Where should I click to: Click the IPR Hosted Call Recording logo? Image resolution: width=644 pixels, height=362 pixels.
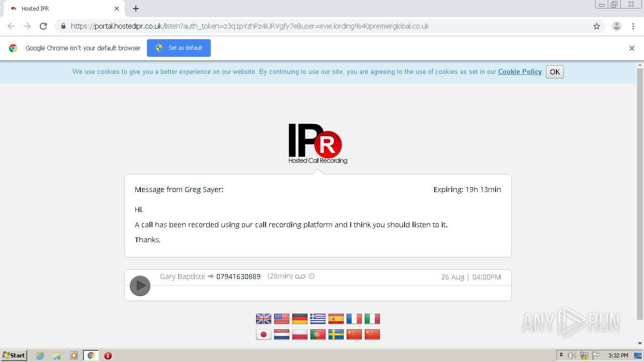[317, 144]
